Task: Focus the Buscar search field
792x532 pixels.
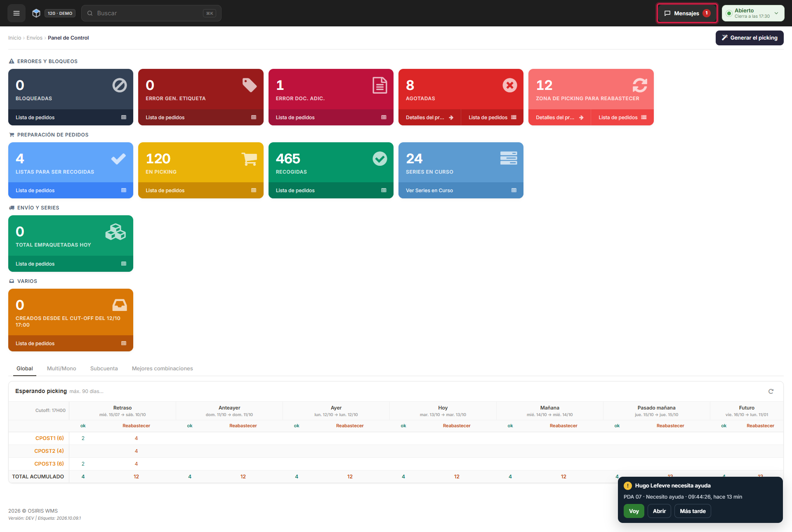Action: [151, 13]
